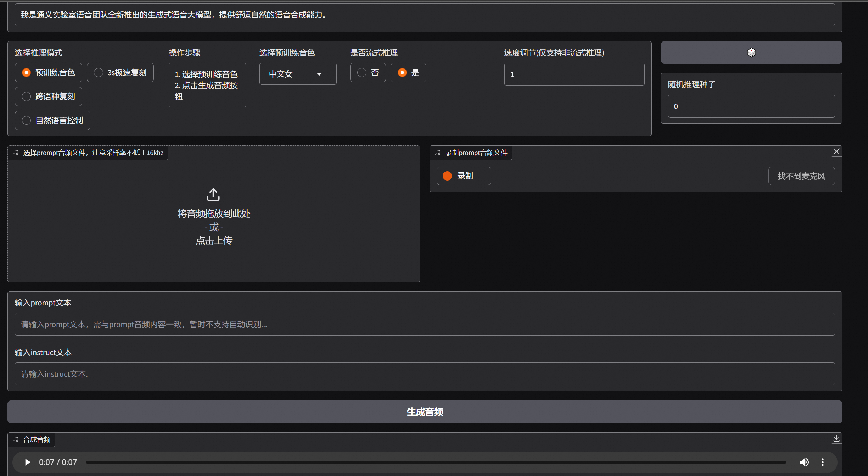Open audio player more options menu

(x=823, y=462)
